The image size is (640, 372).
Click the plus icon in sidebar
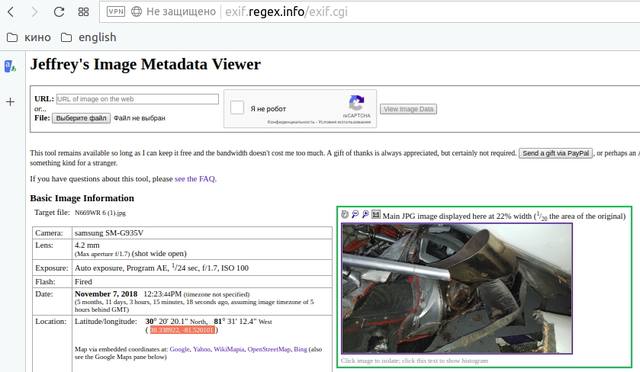11,102
